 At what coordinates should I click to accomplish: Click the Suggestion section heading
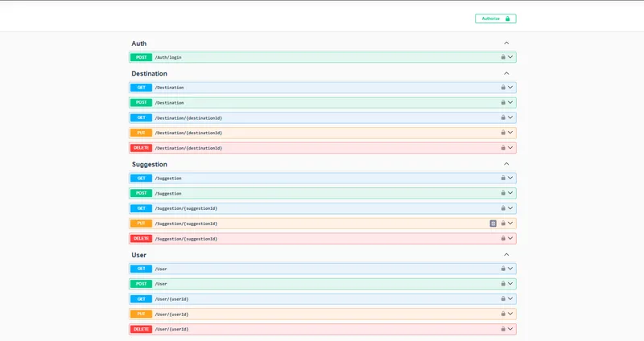(x=150, y=164)
